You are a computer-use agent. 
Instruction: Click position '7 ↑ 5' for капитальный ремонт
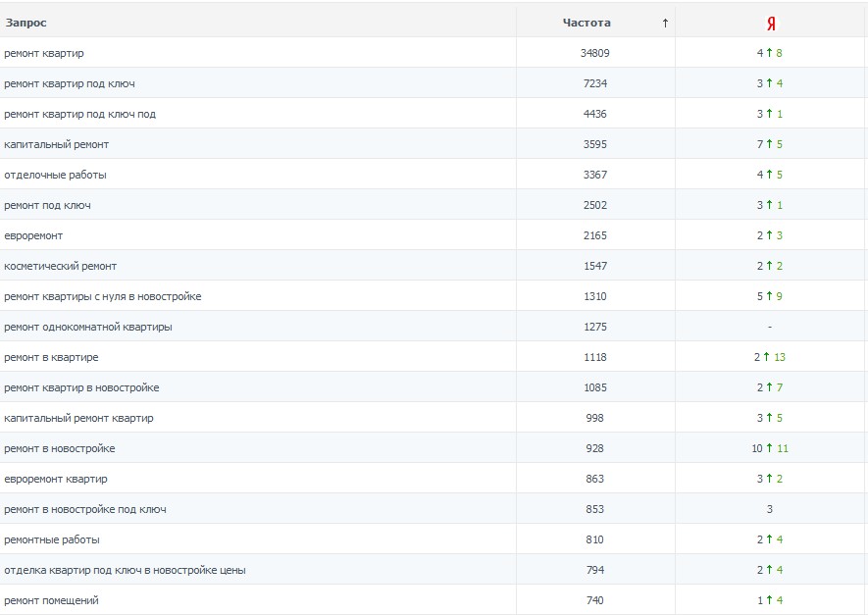[770, 144]
